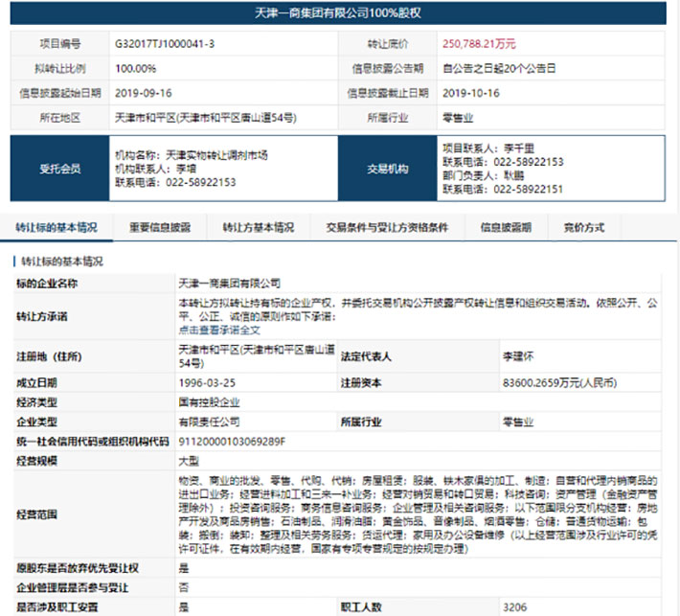
Task: Click the registered capital 83600.2659万元 value
Action: pyautogui.click(x=559, y=382)
